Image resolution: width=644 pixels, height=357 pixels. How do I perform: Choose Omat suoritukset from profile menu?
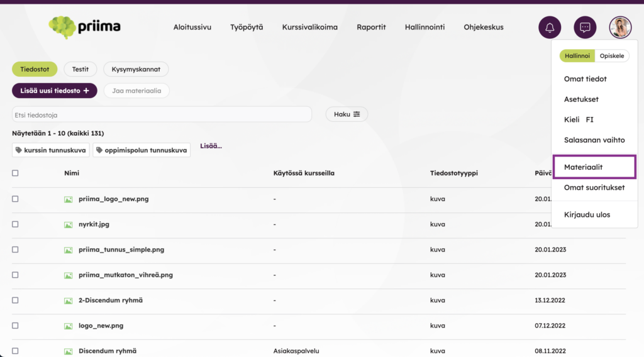pos(594,187)
